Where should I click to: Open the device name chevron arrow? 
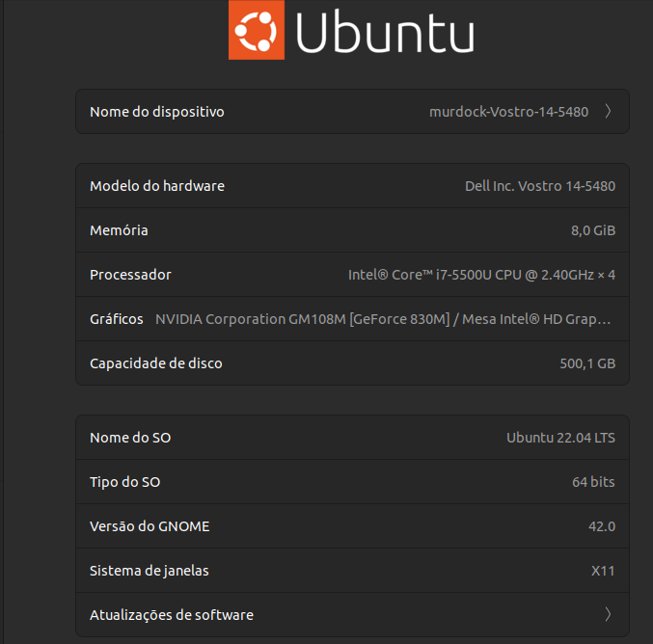608,111
